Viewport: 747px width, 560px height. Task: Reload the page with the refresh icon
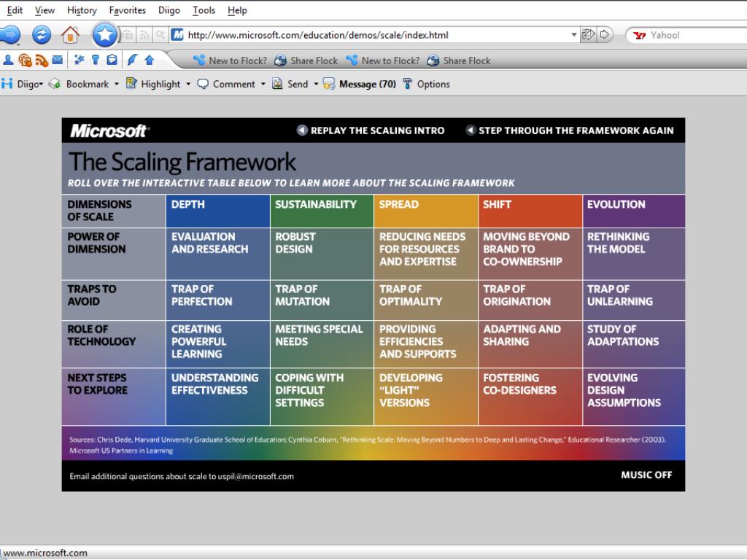point(42,35)
